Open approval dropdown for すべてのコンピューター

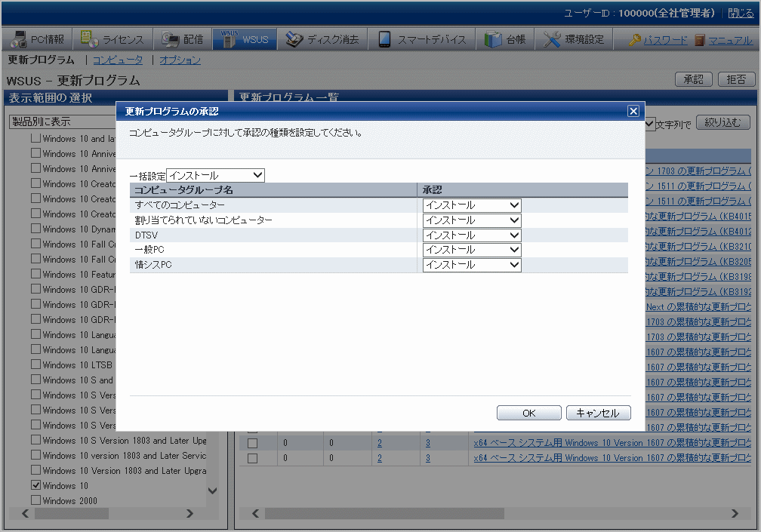pyautogui.click(x=472, y=205)
